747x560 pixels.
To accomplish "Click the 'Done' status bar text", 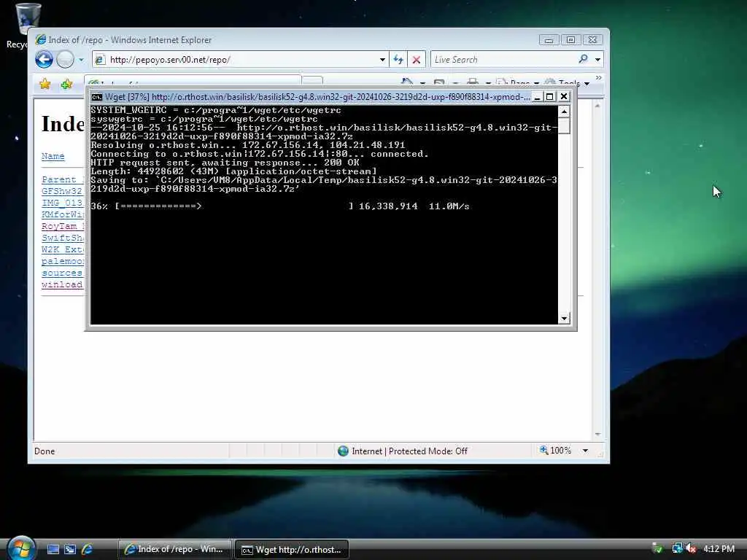I will pyautogui.click(x=44, y=451).
